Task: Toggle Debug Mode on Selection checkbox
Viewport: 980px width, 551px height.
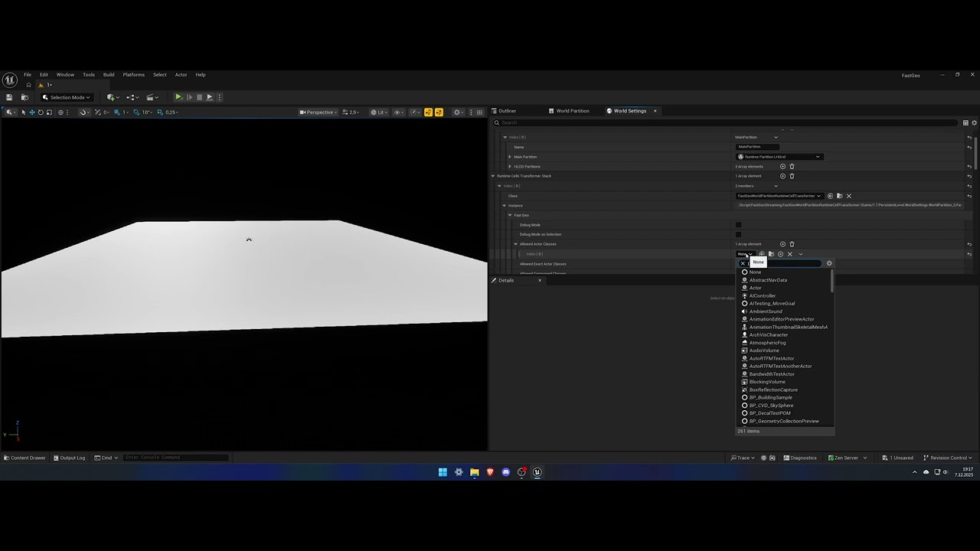Action: 738,234
